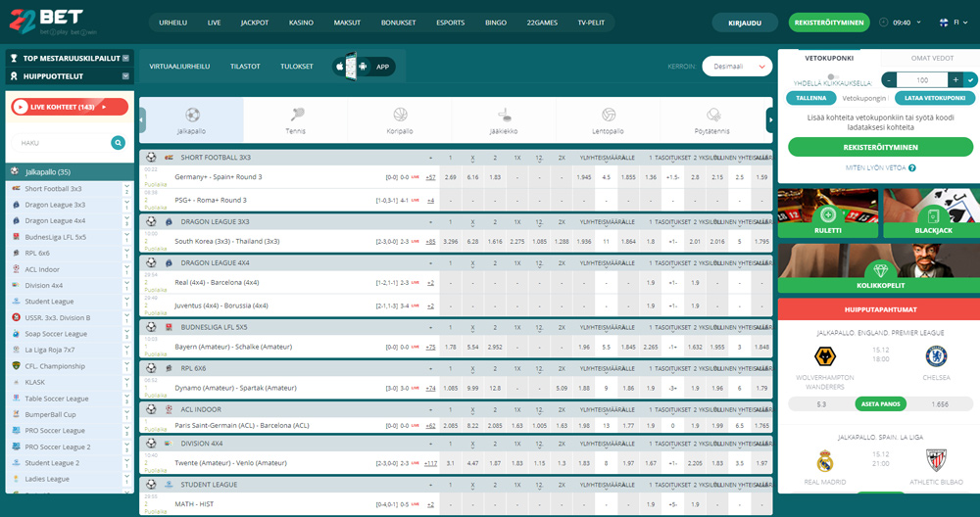980x517 pixels.
Task: Open the question mark help icon near Miten lyön vetoa
Action: (x=912, y=167)
